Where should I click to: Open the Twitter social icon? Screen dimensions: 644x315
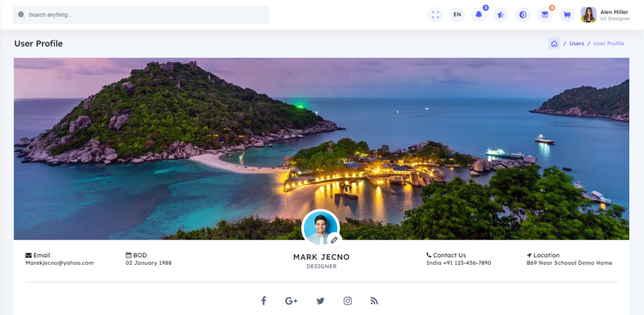click(320, 301)
